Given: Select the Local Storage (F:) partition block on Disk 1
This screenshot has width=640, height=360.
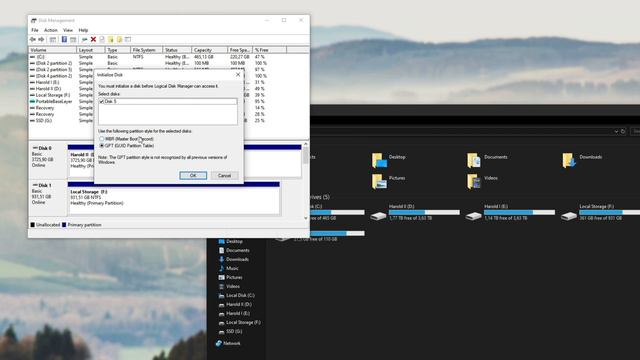Looking at the screenshot, I should 174,198.
